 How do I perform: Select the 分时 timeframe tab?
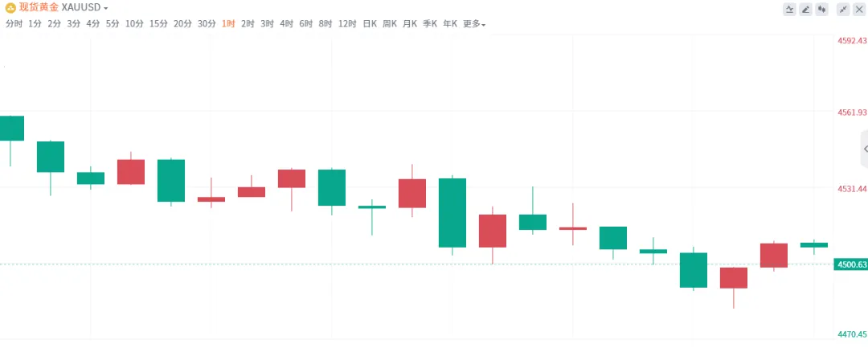14,24
